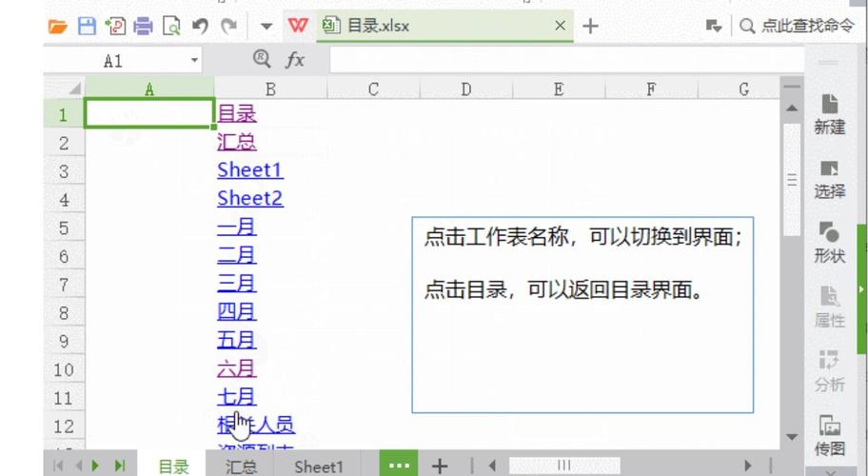This screenshot has width=868, height=476.
Task: Click the 分析 analysis icon
Action: click(x=829, y=372)
